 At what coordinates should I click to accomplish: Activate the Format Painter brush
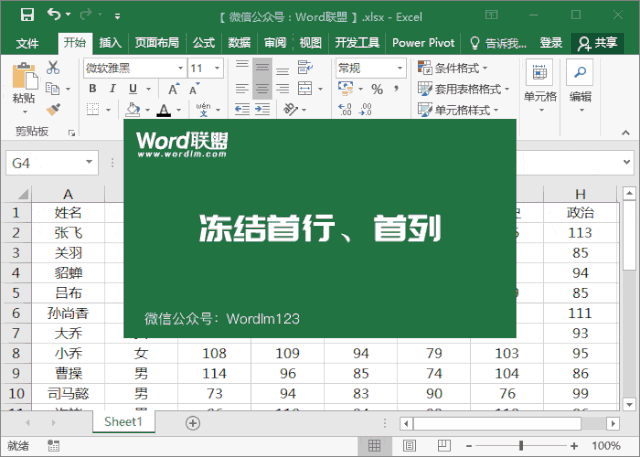pyautogui.click(x=53, y=109)
